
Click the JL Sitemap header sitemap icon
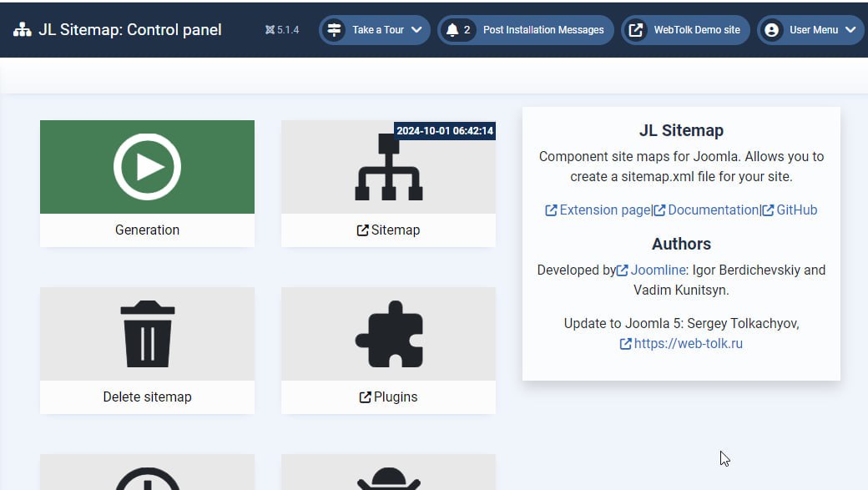(x=23, y=30)
